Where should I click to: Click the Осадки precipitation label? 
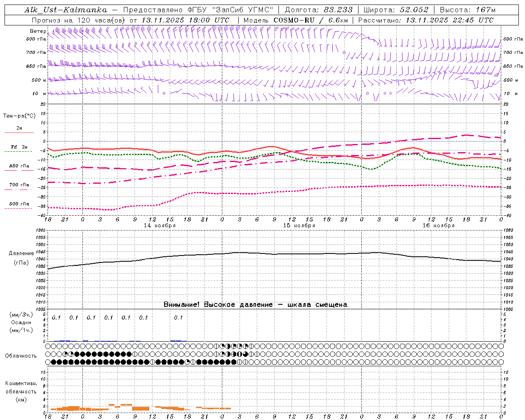pyautogui.click(x=21, y=322)
